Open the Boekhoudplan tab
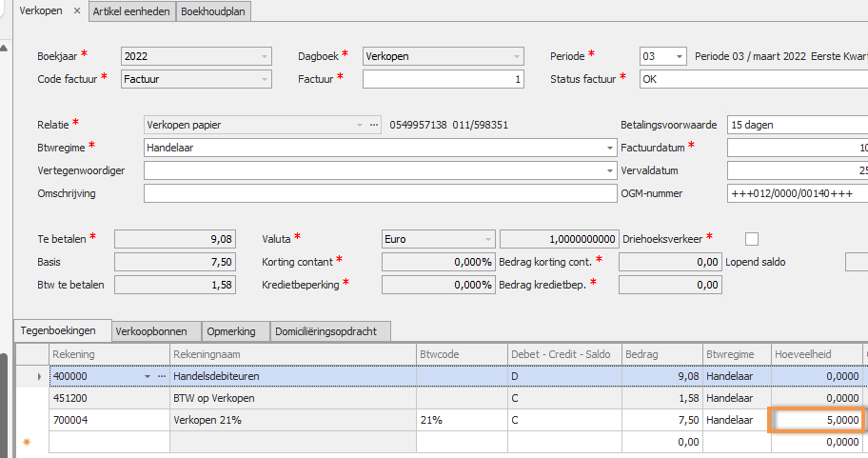 tap(216, 10)
